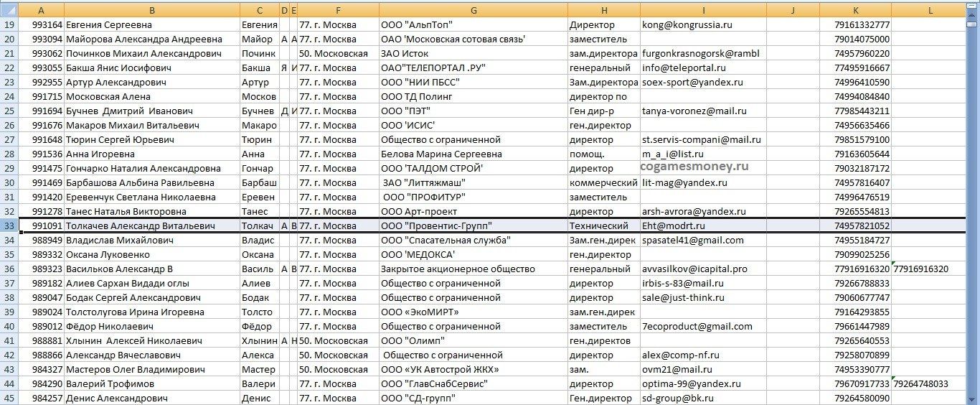This screenshot has height=405, width=980.
Task: Select column C header
Action: point(260,9)
